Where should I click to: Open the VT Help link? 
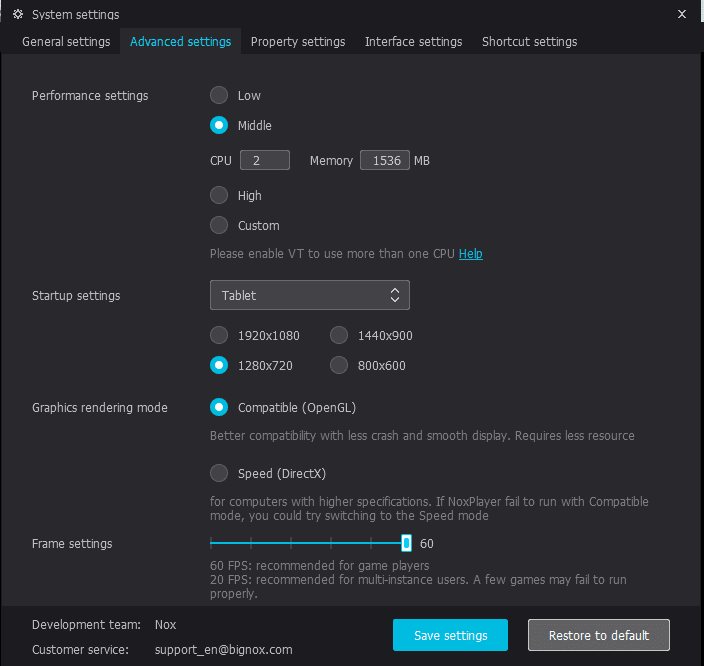[471, 254]
